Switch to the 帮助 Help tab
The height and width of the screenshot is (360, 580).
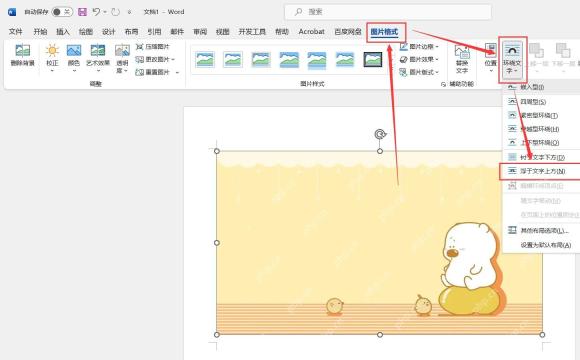(282, 32)
